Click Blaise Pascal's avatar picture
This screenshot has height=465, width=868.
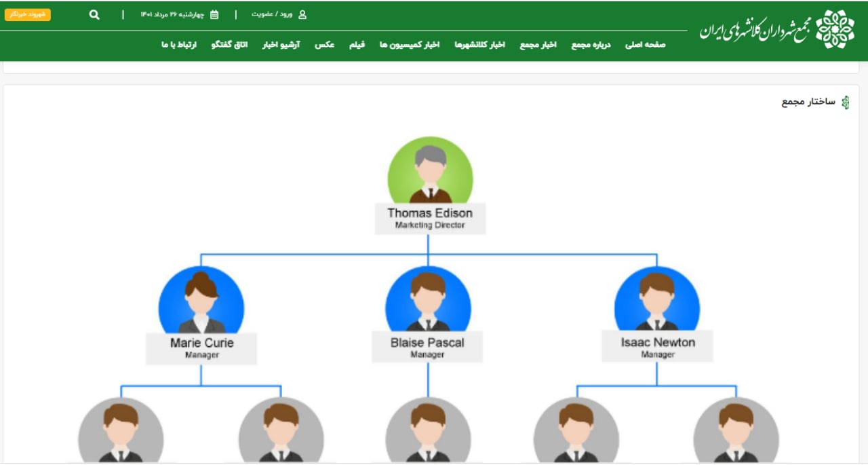tap(428, 301)
